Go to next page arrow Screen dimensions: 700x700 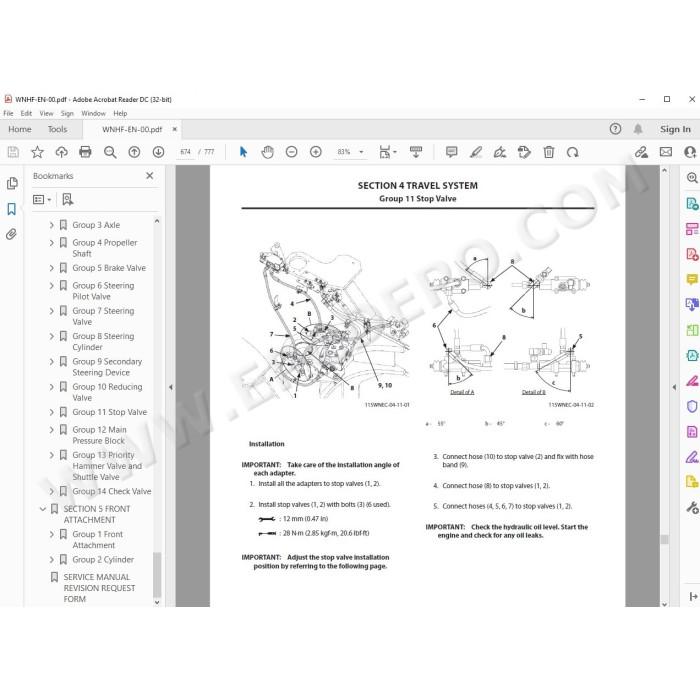(158, 152)
